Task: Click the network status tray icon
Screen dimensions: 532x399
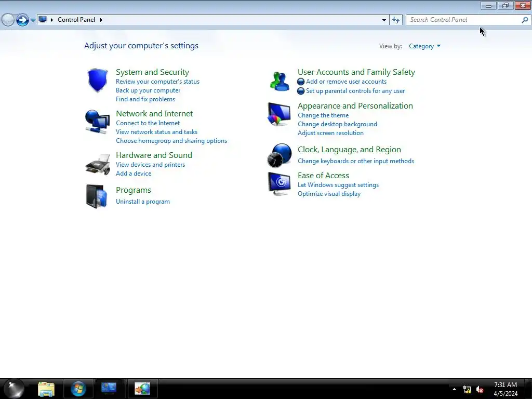Action: tap(467, 390)
